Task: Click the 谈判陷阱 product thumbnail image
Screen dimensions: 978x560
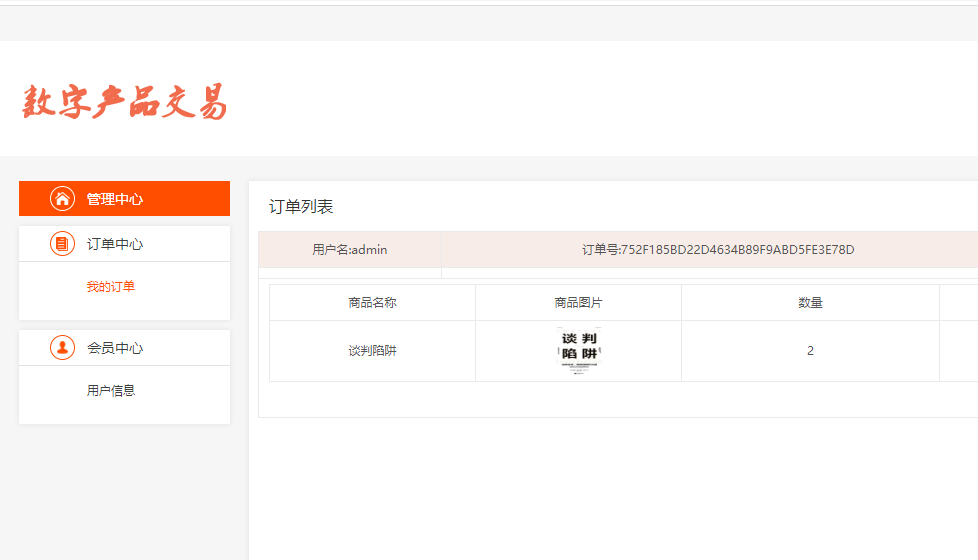Action: (578, 350)
